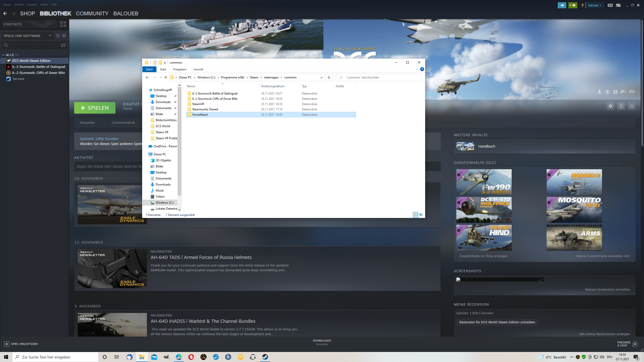The image size is (644, 362).
Task: Switch Explorer to large icons view
Action: click(421, 215)
